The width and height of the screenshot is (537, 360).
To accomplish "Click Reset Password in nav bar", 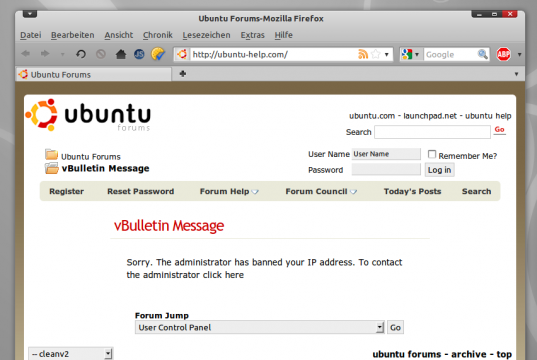I will click(x=140, y=191).
